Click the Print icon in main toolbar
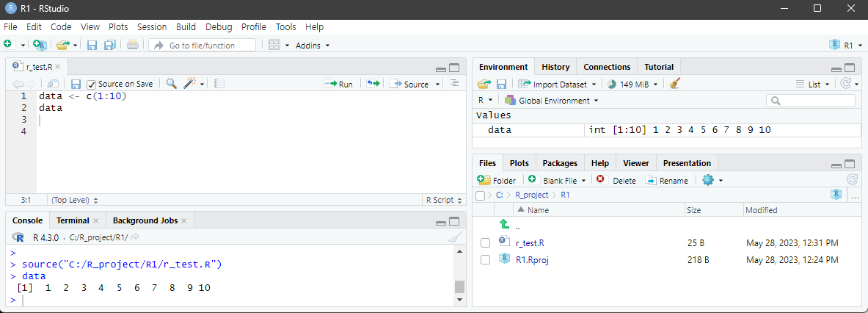 (x=133, y=45)
